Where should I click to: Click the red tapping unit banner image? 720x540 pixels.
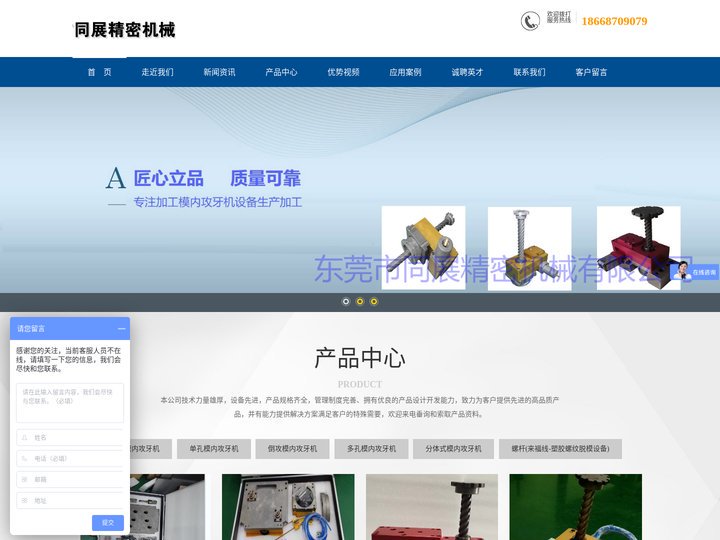click(x=638, y=248)
